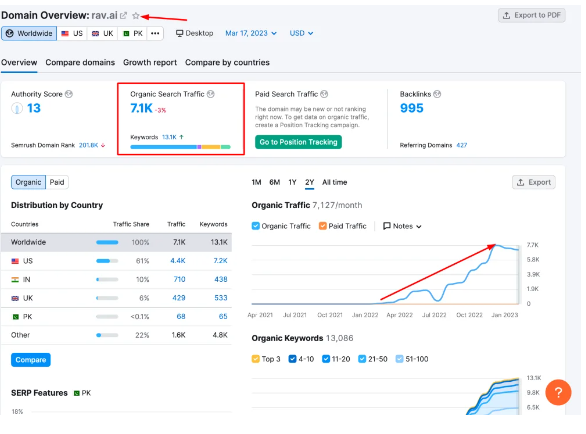Viewport: 586px width, 434px height.
Task: Open the orange help question button
Action: [558, 393]
